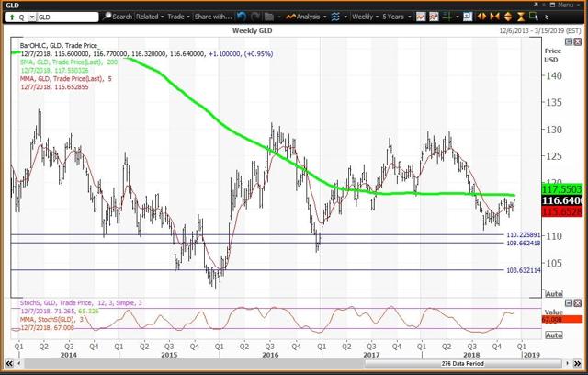The width and height of the screenshot is (588, 375).
Task: Click the green up-arrow icon in the symbol box
Action: pos(12,17)
